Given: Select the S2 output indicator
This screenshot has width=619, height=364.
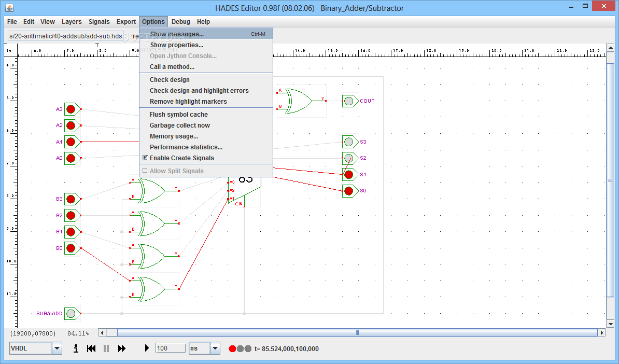Looking at the screenshot, I should [x=349, y=158].
